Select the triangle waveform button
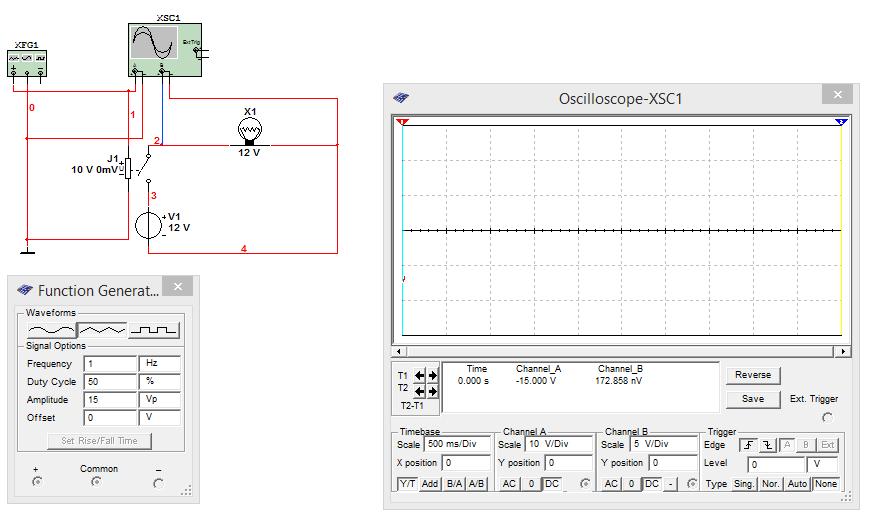The image size is (875, 519). point(102,330)
